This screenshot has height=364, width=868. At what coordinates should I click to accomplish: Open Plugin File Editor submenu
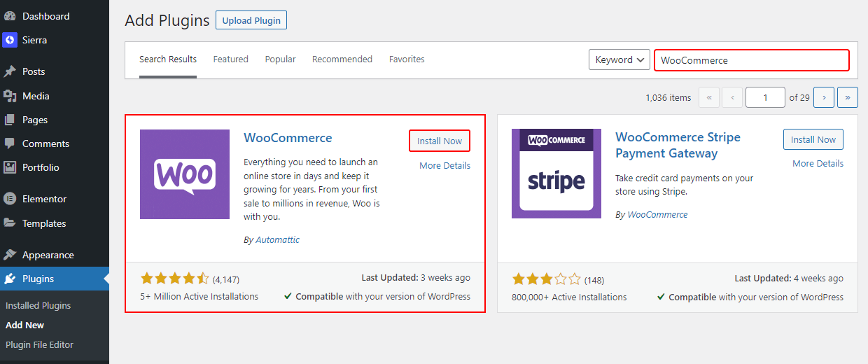(40, 344)
